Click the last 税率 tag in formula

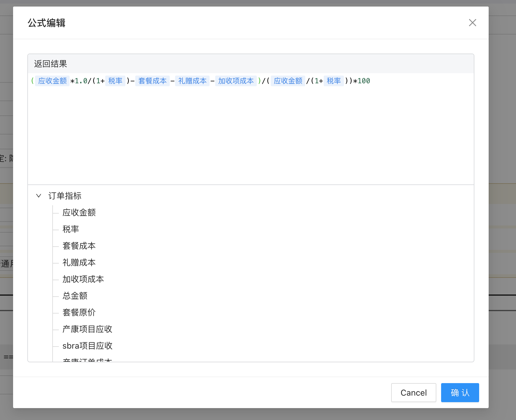coord(334,81)
